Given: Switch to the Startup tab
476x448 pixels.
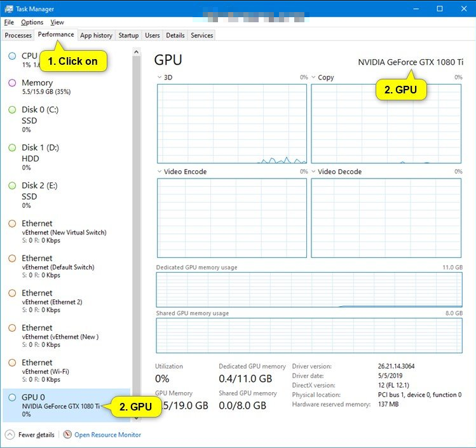Looking at the screenshot, I should (128, 36).
